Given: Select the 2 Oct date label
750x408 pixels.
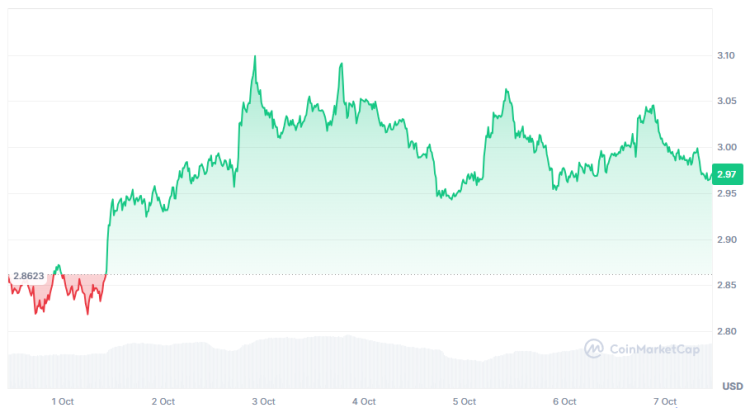Looking at the screenshot, I should click(163, 401).
